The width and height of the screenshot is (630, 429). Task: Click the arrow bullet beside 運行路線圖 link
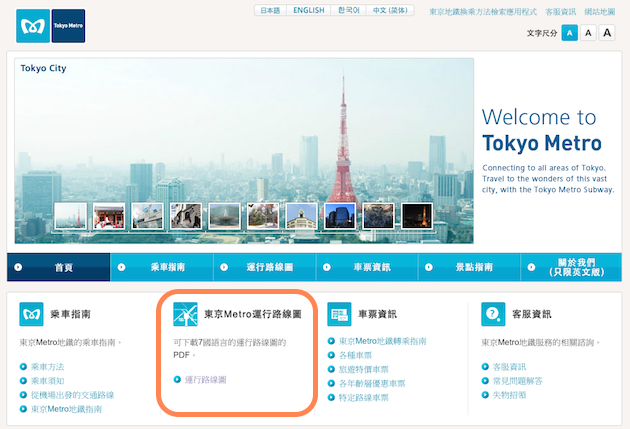click(177, 379)
